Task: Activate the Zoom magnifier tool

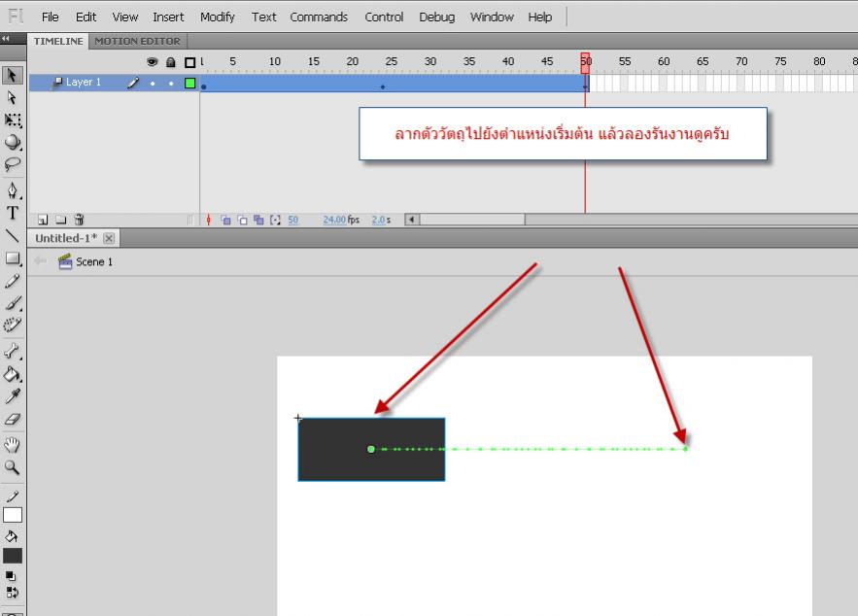Action: tap(12, 467)
